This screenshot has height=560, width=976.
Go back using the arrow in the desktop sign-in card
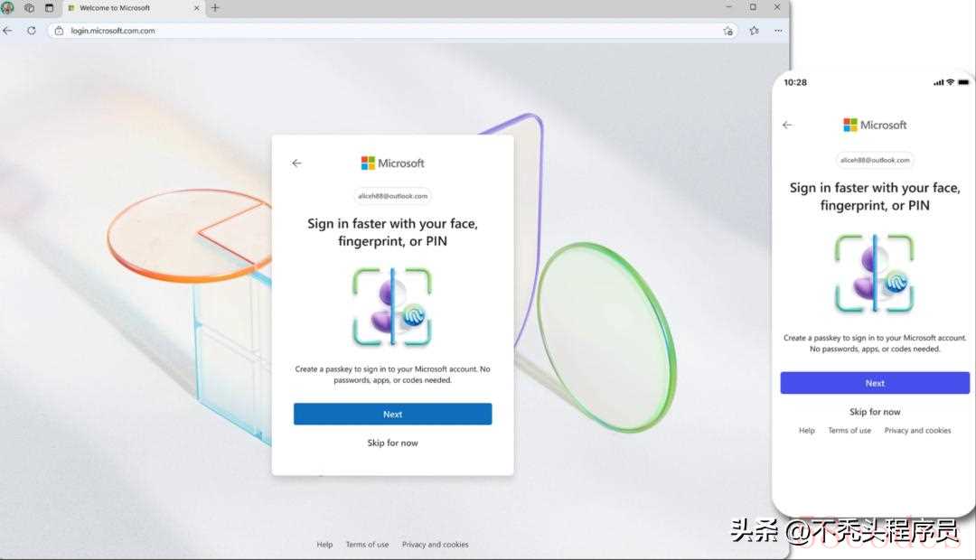pyautogui.click(x=296, y=163)
